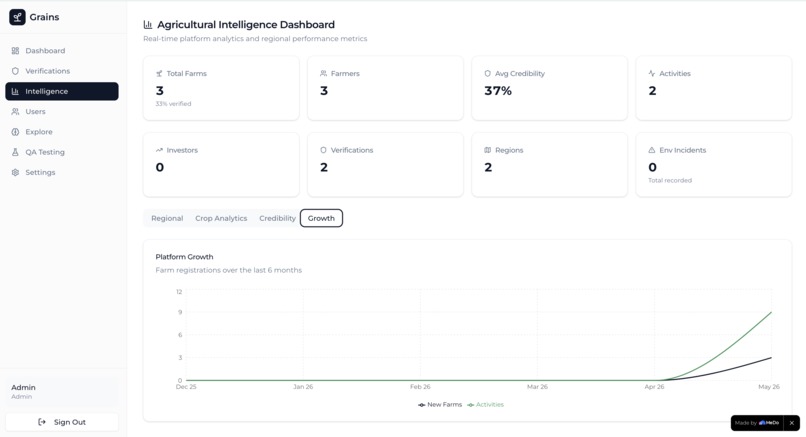
Task: Click the sign-out arrow icon
Action: pyautogui.click(x=42, y=422)
